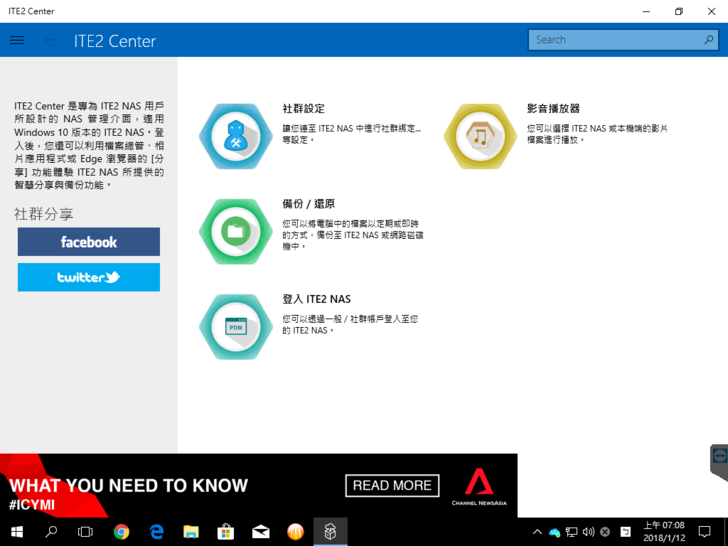The height and width of the screenshot is (546, 728).
Task: Click the search magnifier icon
Action: click(709, 40)
